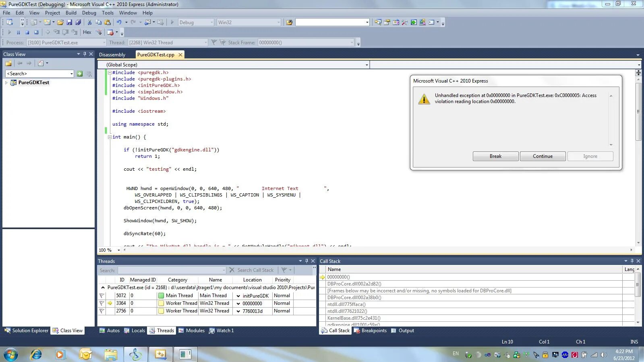This screenshot has width=644, height=362.
Task: Click the taskbar volume speaker icon
Action: click(603, 355)
